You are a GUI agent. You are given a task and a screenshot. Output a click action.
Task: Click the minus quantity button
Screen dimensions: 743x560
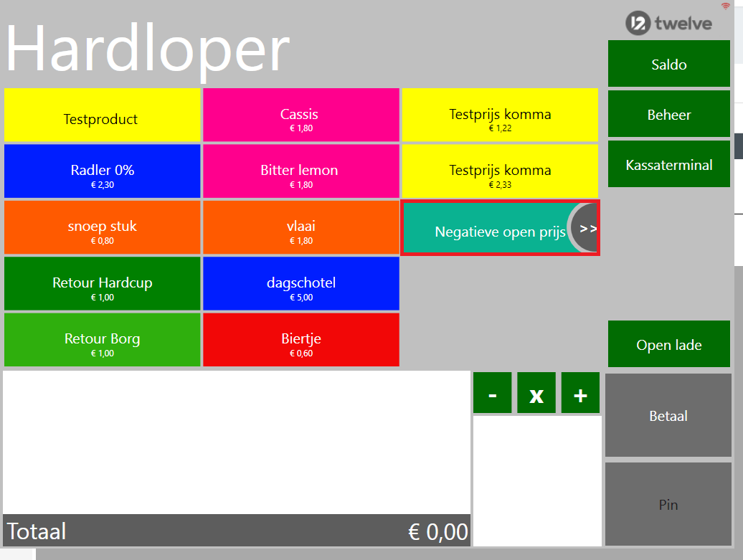pyautogui.click(x=492, y=393)
